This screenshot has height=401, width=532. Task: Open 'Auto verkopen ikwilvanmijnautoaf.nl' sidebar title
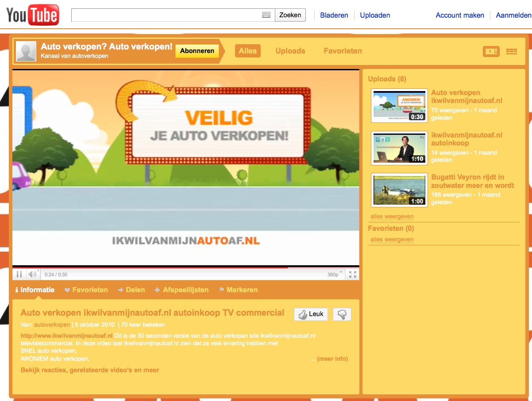point(467,97)
